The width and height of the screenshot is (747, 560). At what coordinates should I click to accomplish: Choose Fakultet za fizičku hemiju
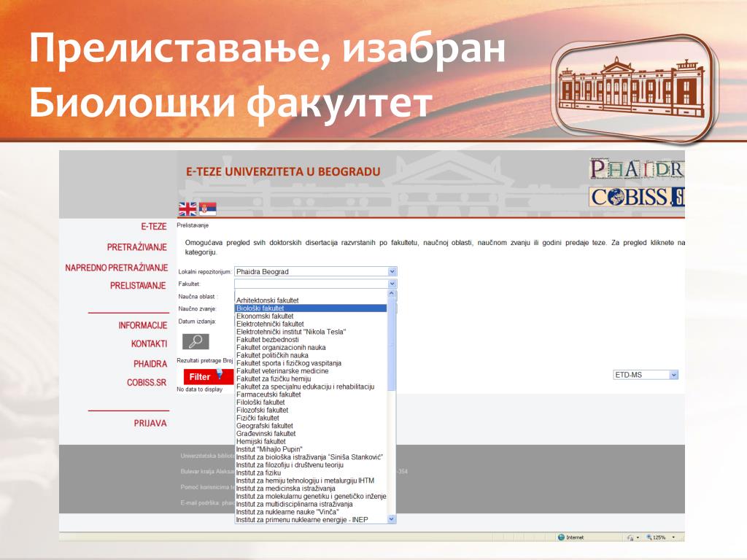[311, 378]
